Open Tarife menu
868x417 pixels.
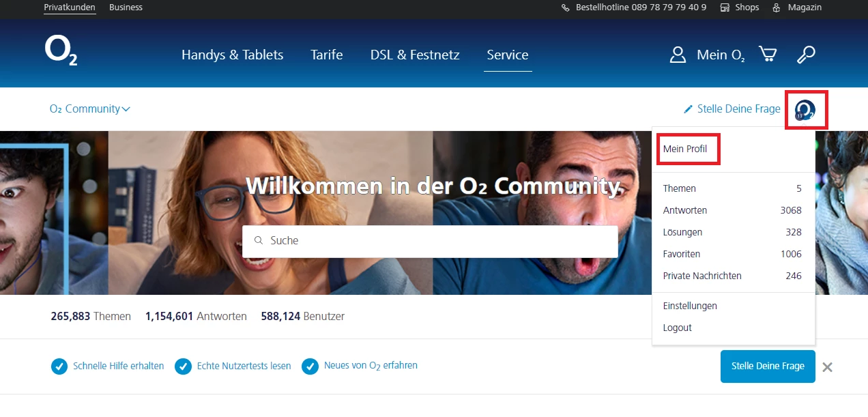[327, 55]
